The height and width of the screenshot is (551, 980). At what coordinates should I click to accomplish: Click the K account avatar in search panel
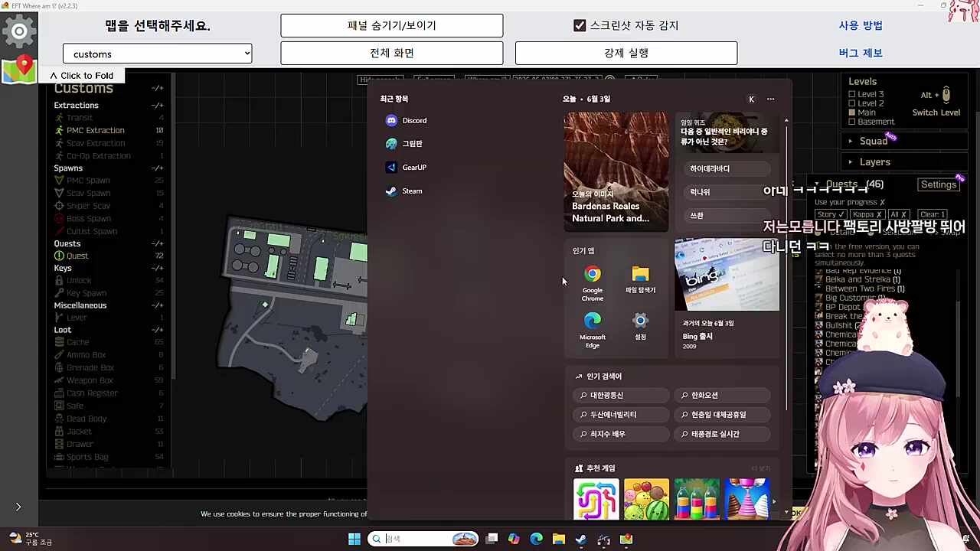coord(751,99)
